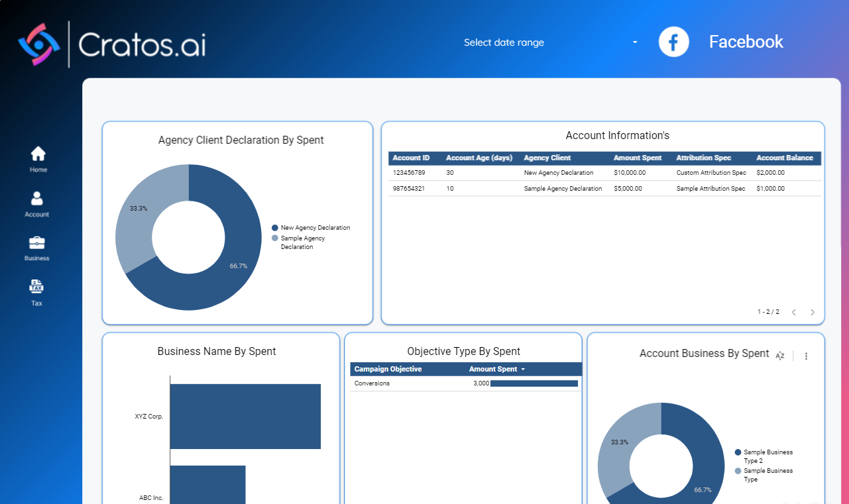Click the date range dropdown arrow
The width and height of the screenshot is (849, 504).
[x=635, y=42]
